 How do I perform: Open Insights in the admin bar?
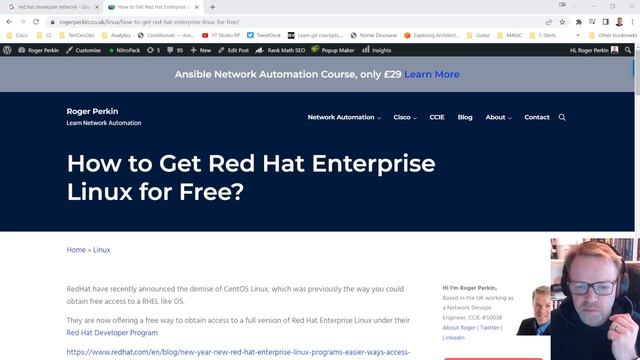(377, 50)
